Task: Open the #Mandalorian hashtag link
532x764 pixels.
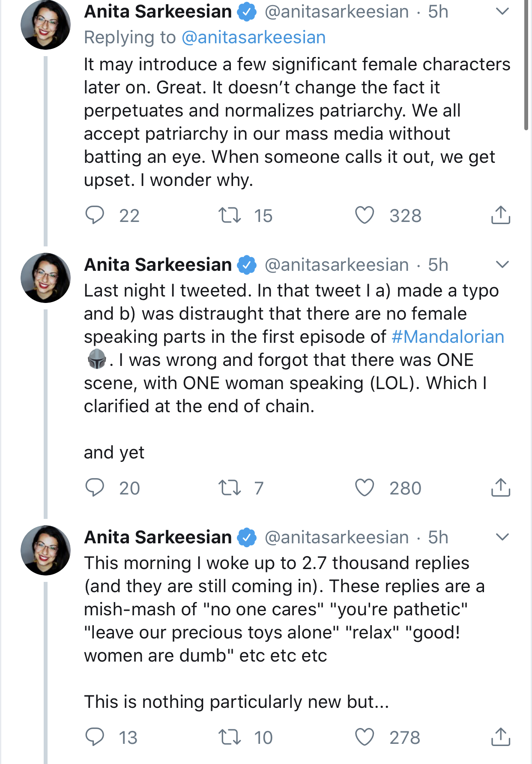Action: (448, 337)
